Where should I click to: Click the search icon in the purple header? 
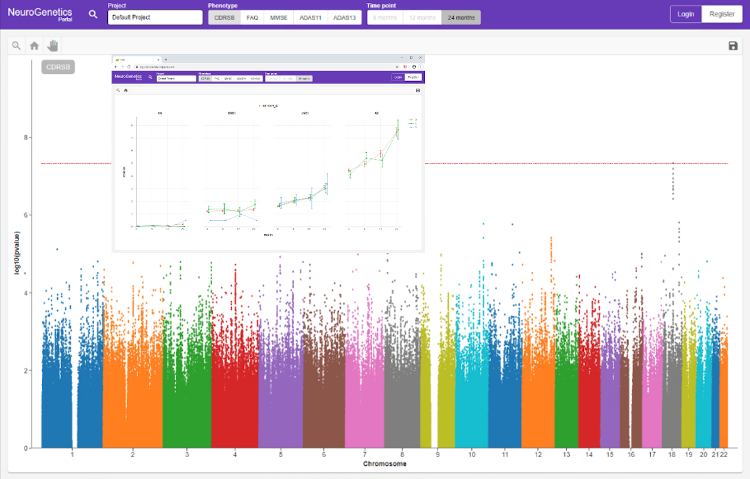coord(93,14)
